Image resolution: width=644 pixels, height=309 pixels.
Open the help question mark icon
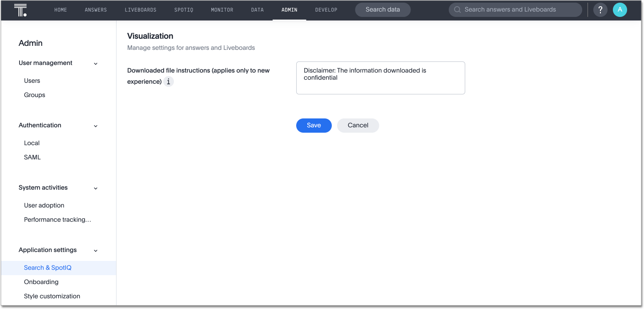point(600,10)
